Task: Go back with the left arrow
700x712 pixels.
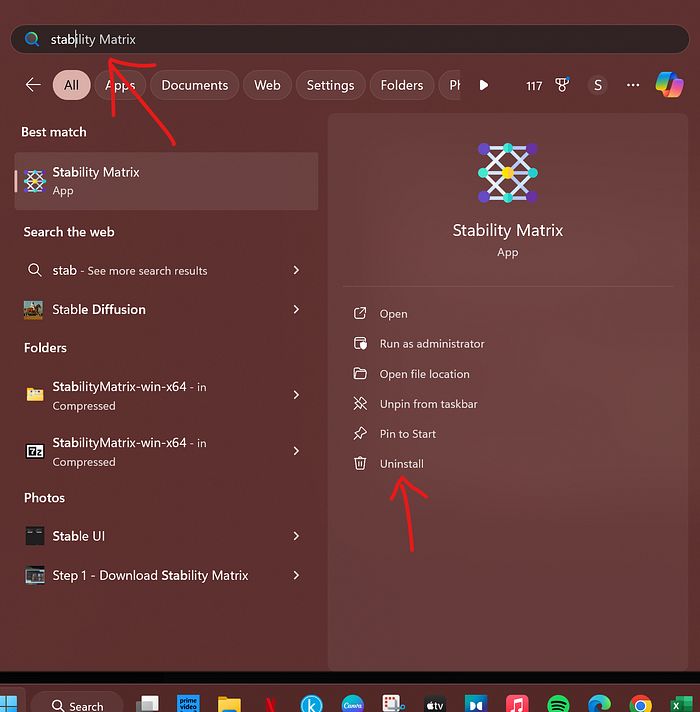Action: (x=33, y=85)
